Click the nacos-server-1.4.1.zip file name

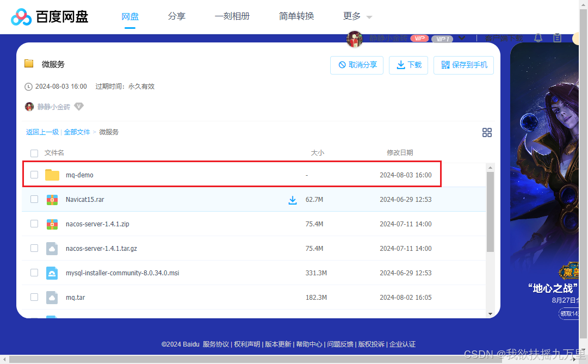click(x=97, y=224)
